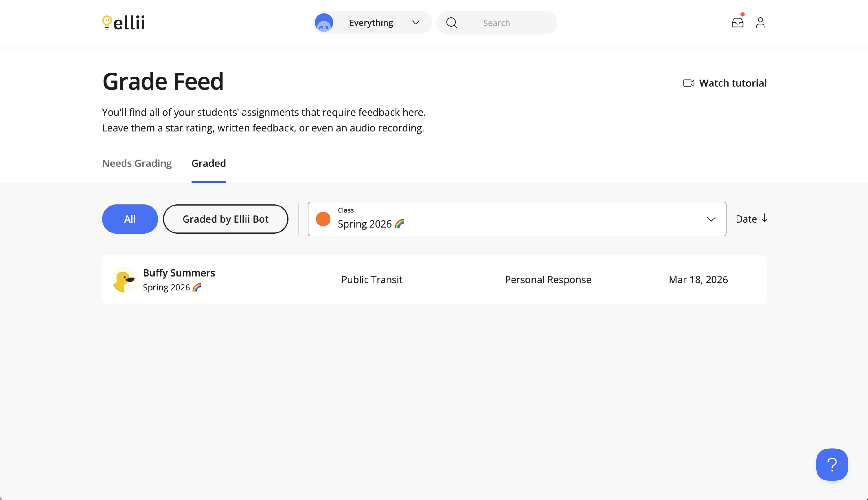Image resolution: width=868 pixels, height=500 pixels.
Task: Click the blue Everything category avatar icon
Action: point(324,23)
